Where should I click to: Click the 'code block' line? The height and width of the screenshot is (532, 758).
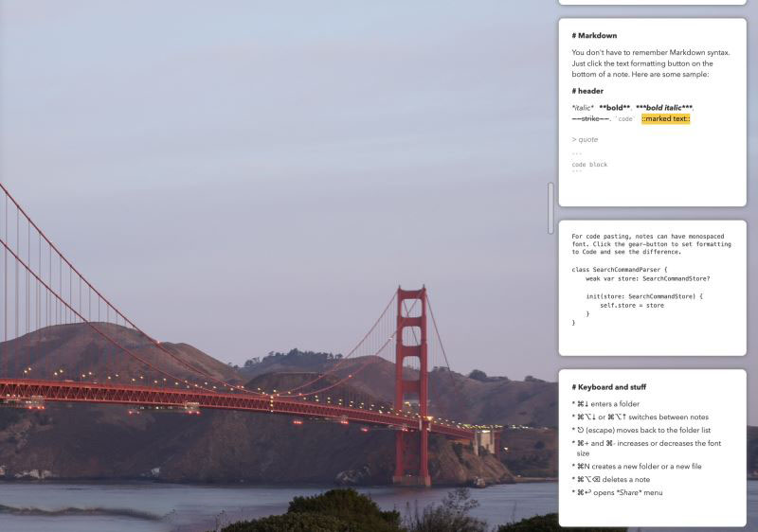[x=589, y=165]
